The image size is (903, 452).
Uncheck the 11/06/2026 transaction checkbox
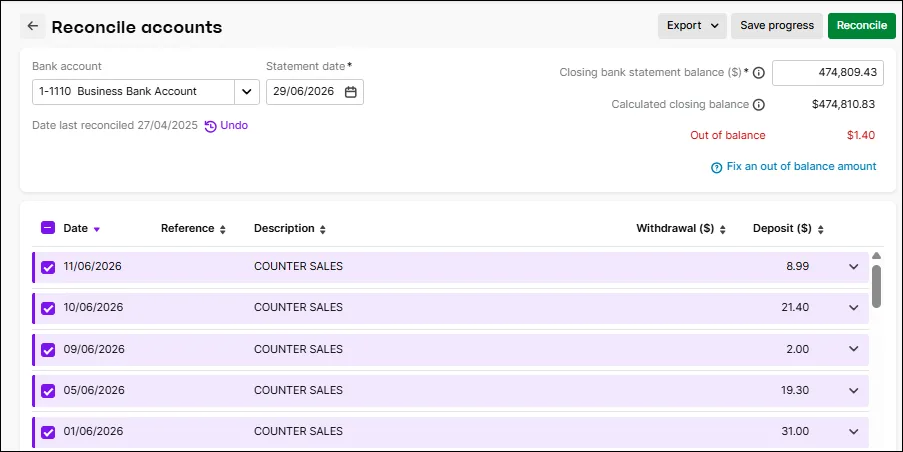[x=48, y=267]
